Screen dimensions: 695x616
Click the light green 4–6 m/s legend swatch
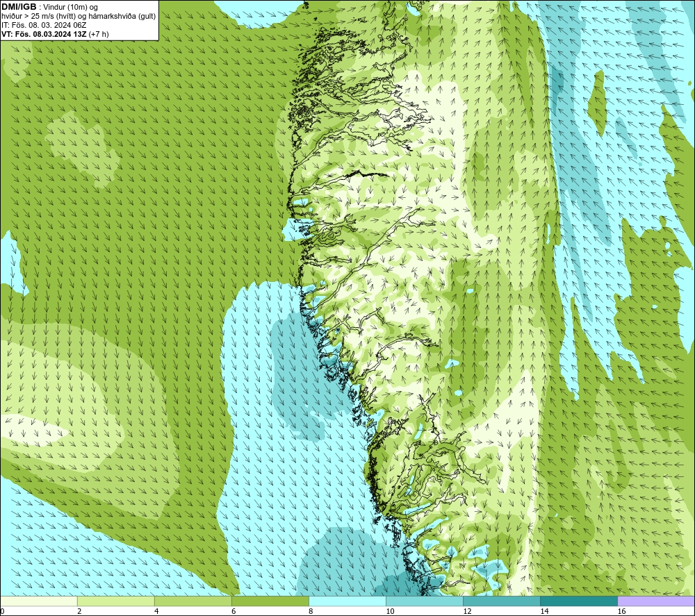(x=193, y=601)
